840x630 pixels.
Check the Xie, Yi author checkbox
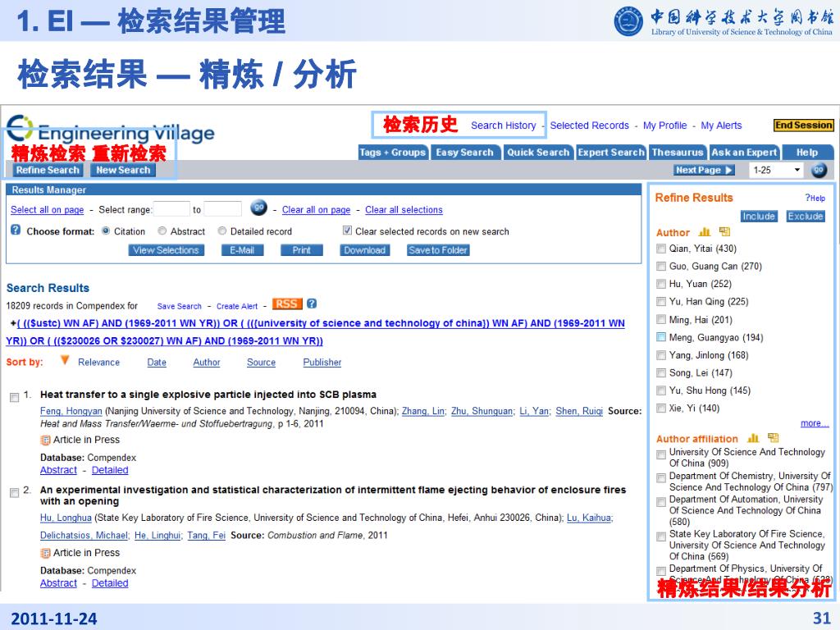click(x=661, y=408)
